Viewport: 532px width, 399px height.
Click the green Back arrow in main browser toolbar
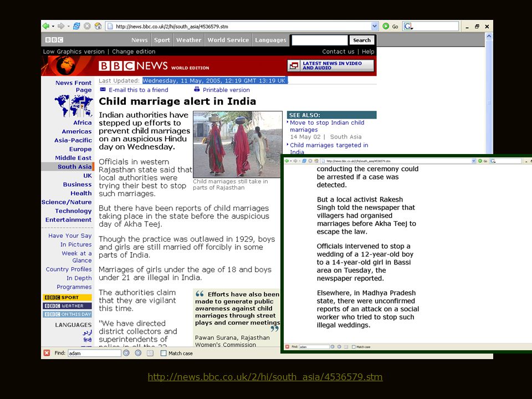[45, 26]
